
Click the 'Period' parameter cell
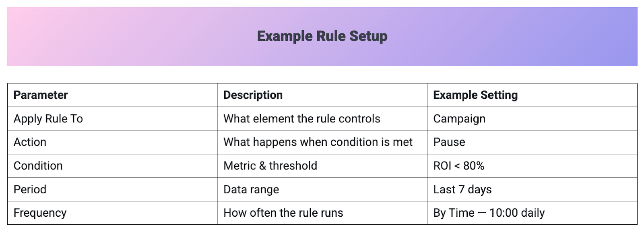(30, 189)
